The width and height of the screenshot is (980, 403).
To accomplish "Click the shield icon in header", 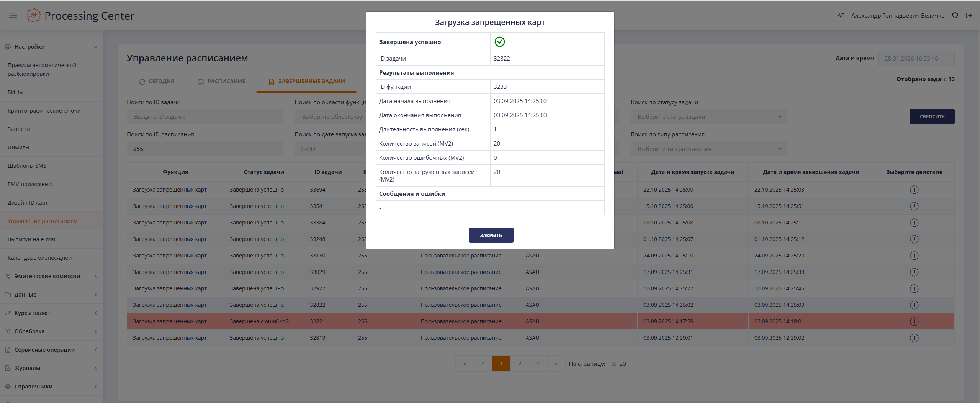I will pos(955,16).
